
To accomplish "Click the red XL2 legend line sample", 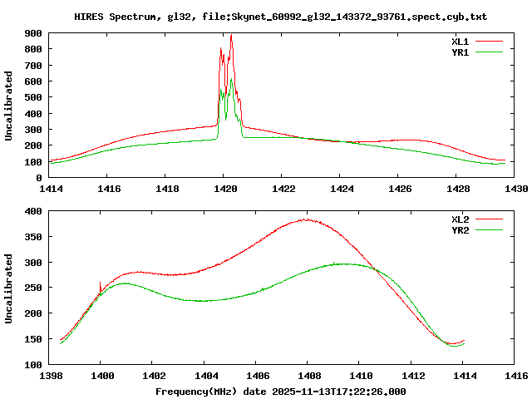I will [x=489, y=219].
